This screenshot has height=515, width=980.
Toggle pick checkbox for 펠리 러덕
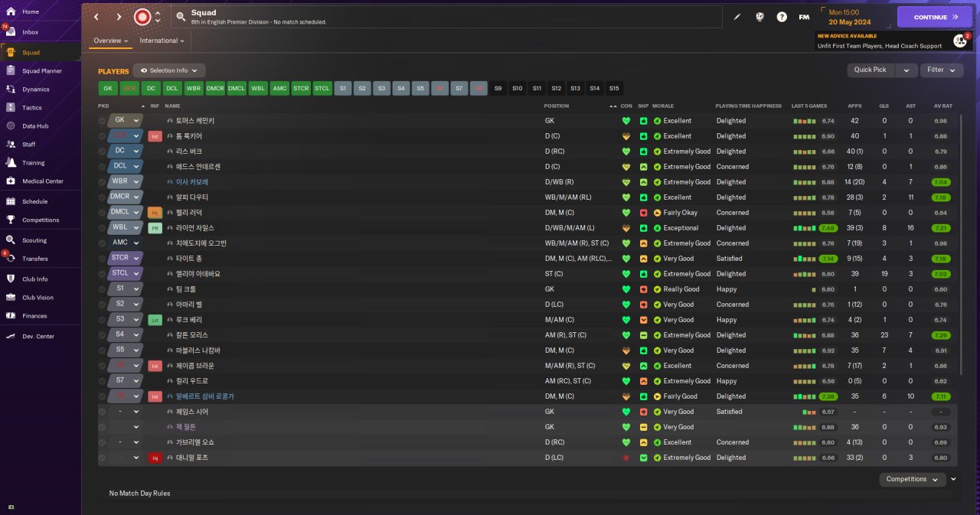click(103, 213)
